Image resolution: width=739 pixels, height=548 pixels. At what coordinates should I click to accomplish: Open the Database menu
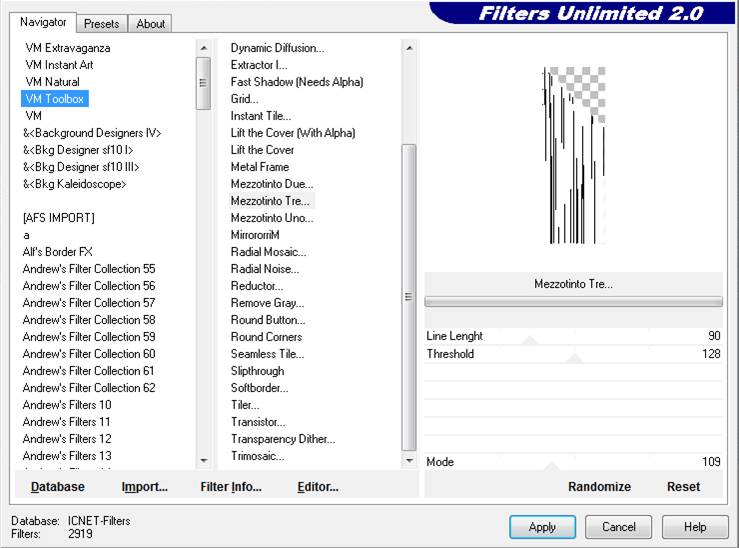click(x=57, y=487)
